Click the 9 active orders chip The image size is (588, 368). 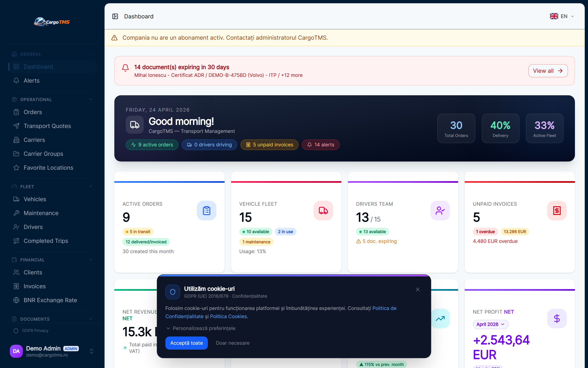[152, 145]
